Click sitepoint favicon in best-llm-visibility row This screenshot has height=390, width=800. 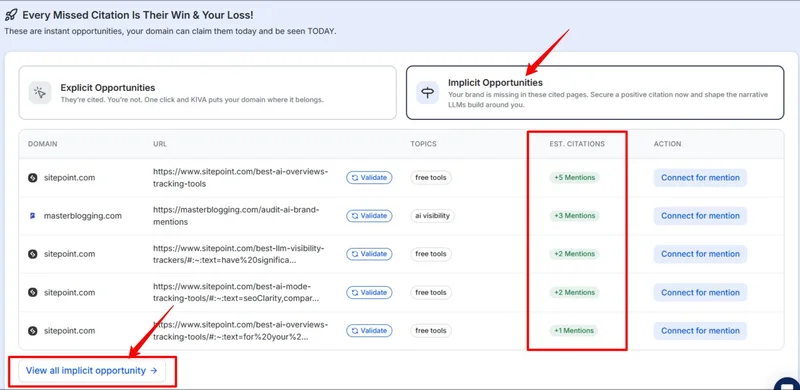coord(33,254)
